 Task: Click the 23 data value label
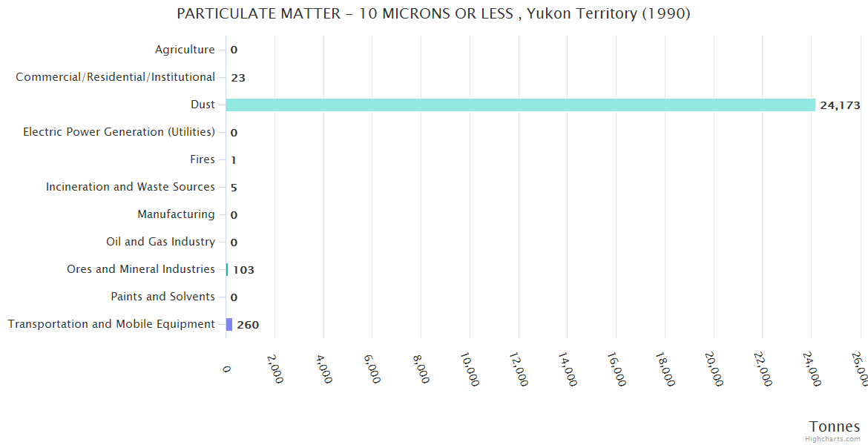(x=237, y=78)
